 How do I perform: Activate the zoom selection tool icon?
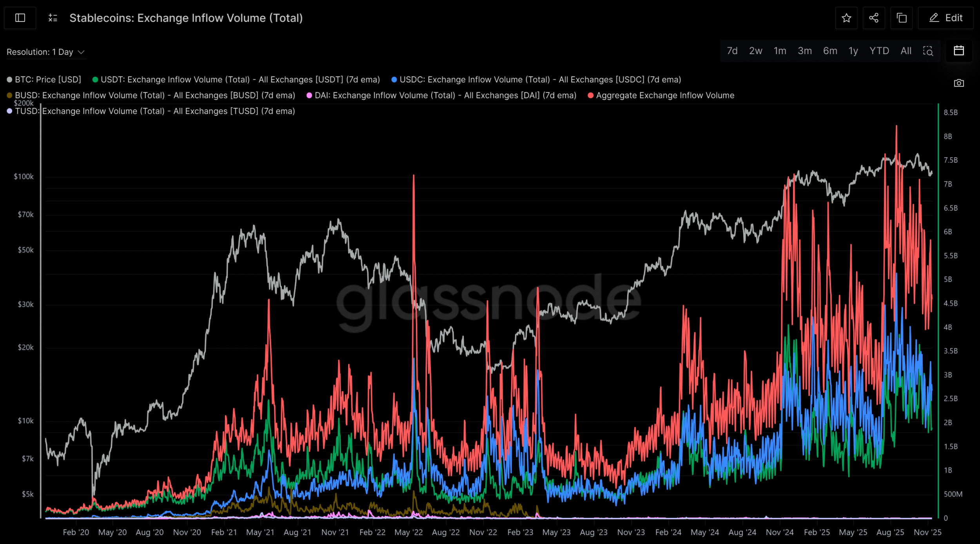point(928,51)
